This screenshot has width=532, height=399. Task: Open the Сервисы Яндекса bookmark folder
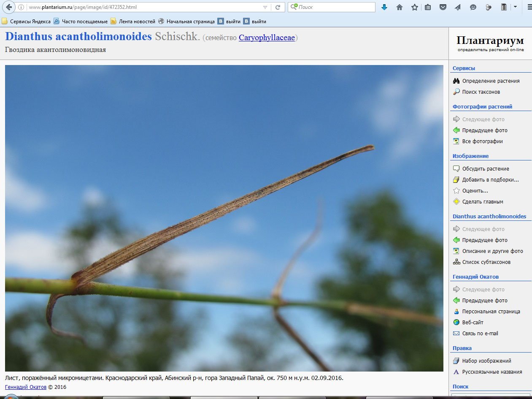(x=26, y=22)
